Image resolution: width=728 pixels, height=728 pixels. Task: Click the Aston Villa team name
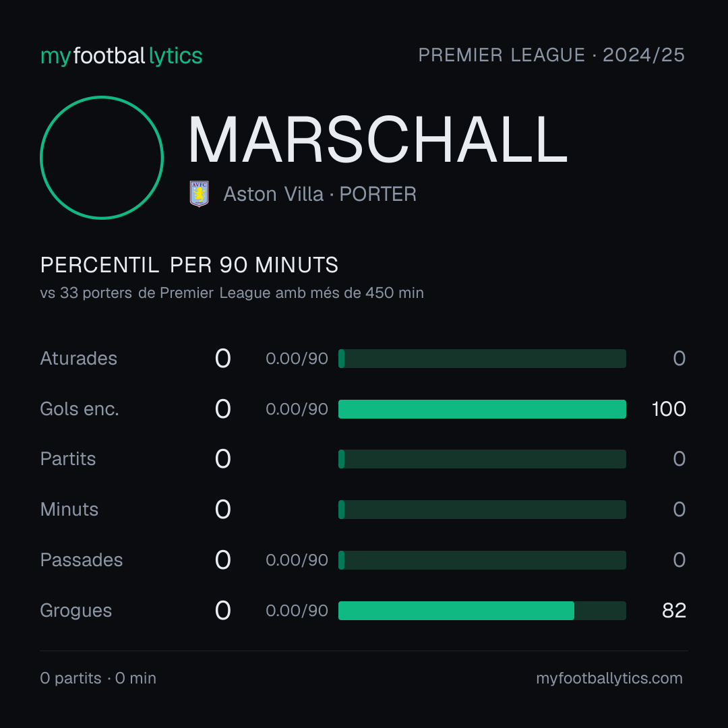(x=273, y=194)
